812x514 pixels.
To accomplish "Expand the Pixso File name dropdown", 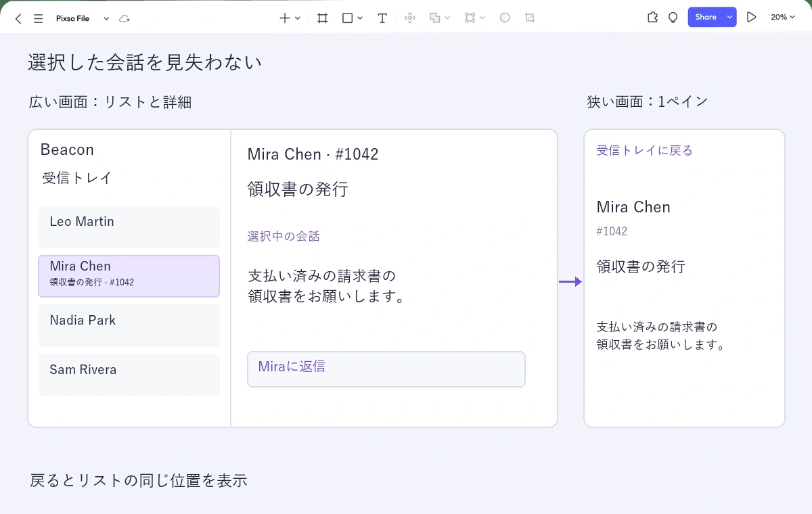I will [x=106, y=19].
